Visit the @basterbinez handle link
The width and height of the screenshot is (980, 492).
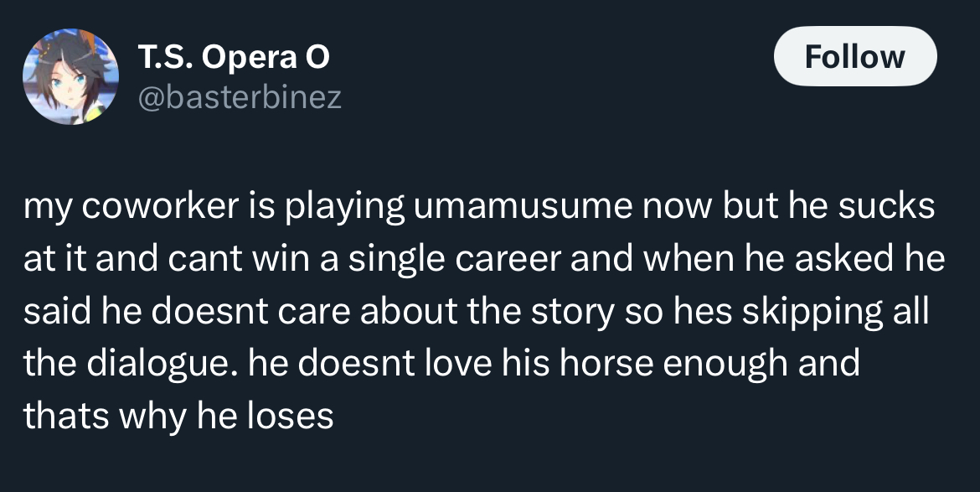pyautogui.click(x=240, y=97)
